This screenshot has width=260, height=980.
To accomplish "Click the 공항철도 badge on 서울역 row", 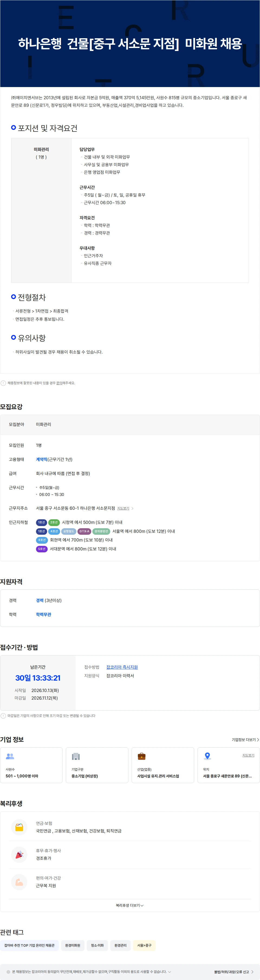I will 69,531.
